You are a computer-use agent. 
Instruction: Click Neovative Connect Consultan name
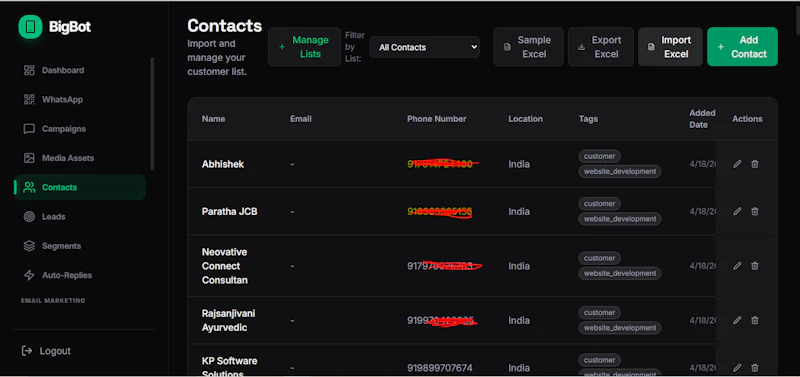(x=225, y=266)
